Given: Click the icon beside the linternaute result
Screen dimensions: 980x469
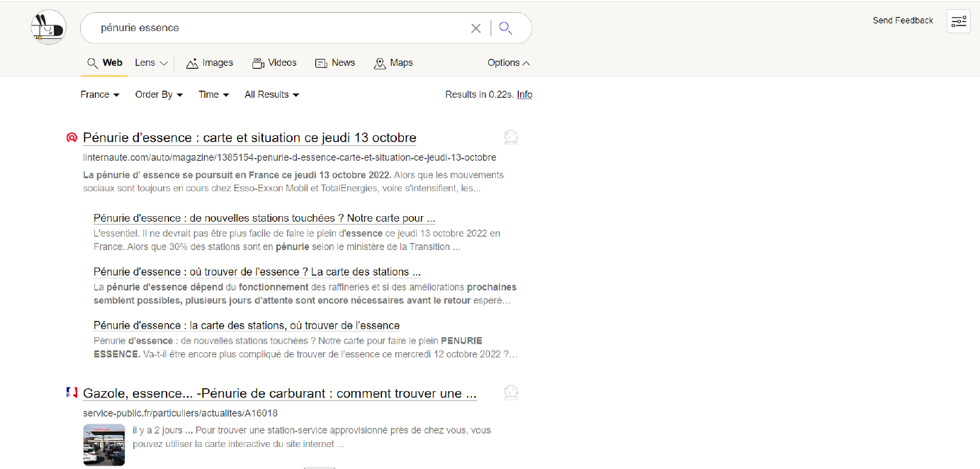Looking at the screenshot, I should pyautogui.click(x=511, y=137).
